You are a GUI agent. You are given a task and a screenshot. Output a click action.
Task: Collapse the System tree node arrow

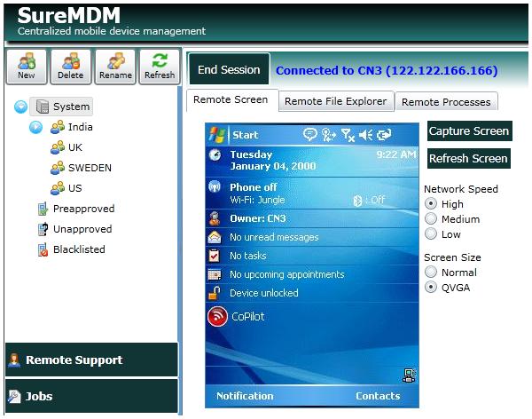click(x=20, y=107)
